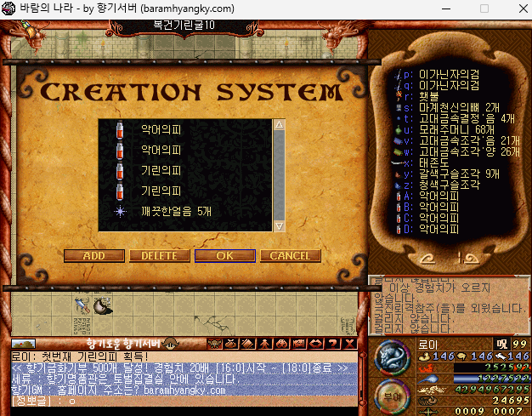Viewport: 532px width, 416px height.
Task: Click the ADD button in Creation System
Action: tap(94, 256)
